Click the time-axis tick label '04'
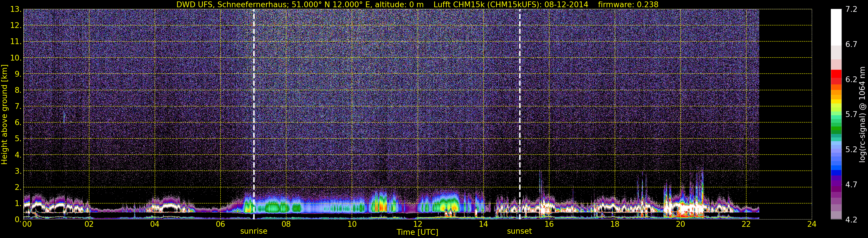 [155, 224]
